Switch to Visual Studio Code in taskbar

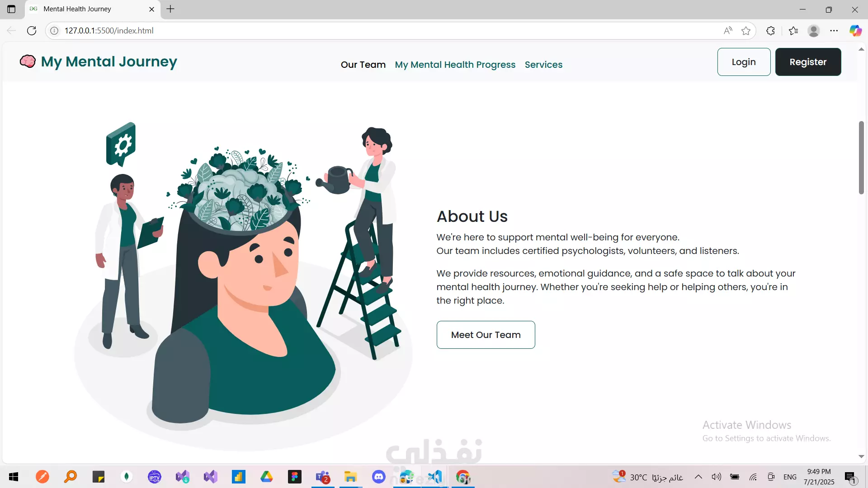point(435,477)
